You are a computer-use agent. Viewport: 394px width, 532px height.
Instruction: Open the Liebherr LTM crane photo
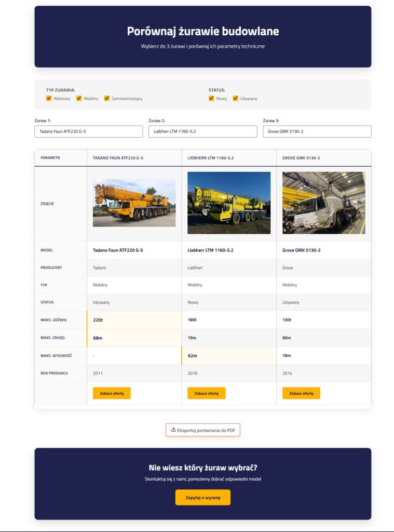coord(229,203)
